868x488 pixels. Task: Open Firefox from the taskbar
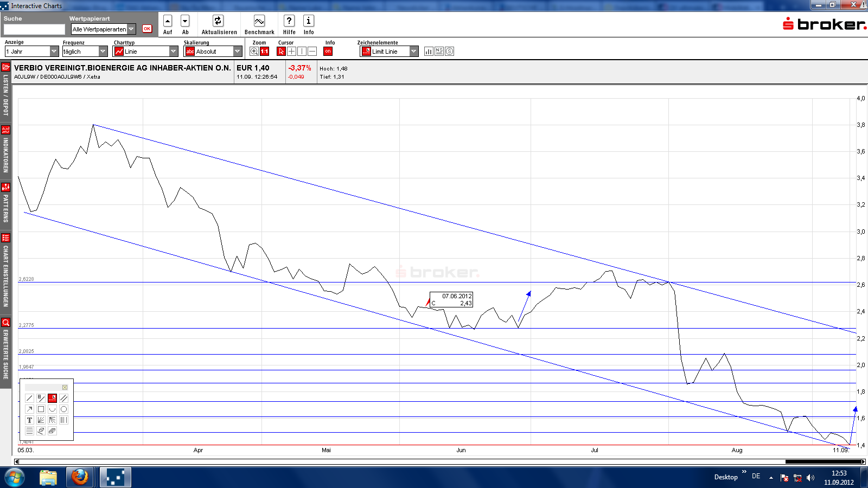tap(80, 478)
